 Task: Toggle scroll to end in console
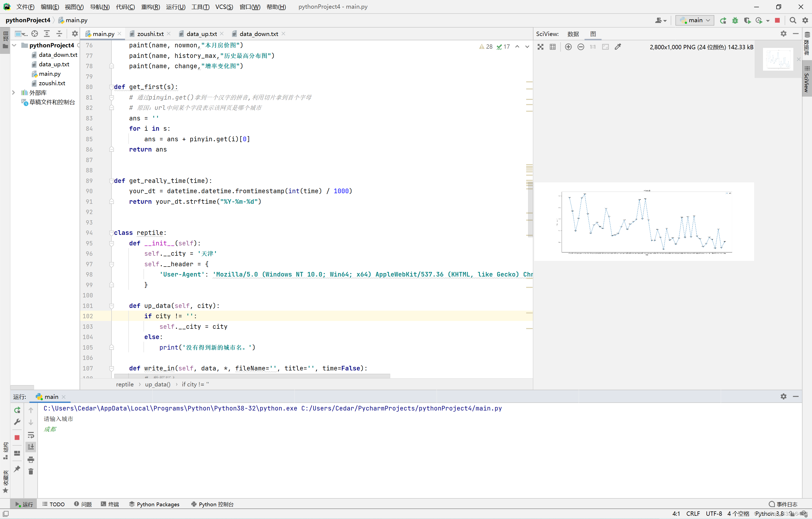31,446
